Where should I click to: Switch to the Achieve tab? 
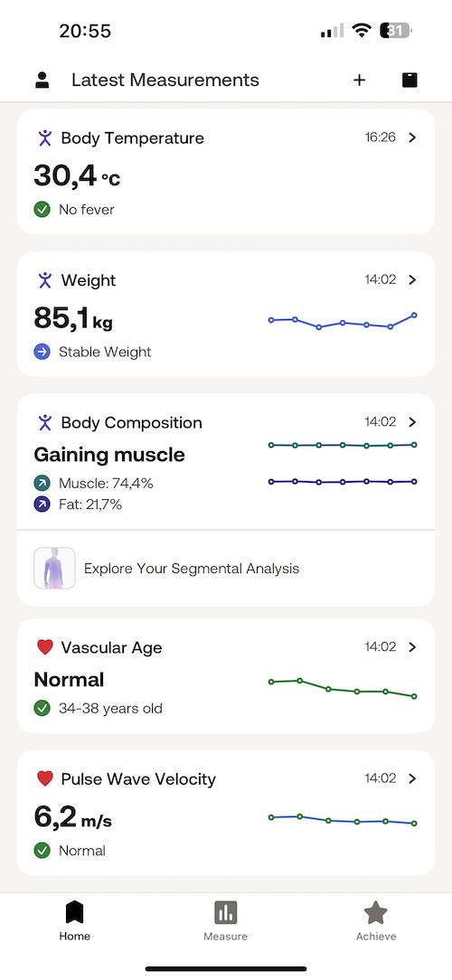pos(376,921)
